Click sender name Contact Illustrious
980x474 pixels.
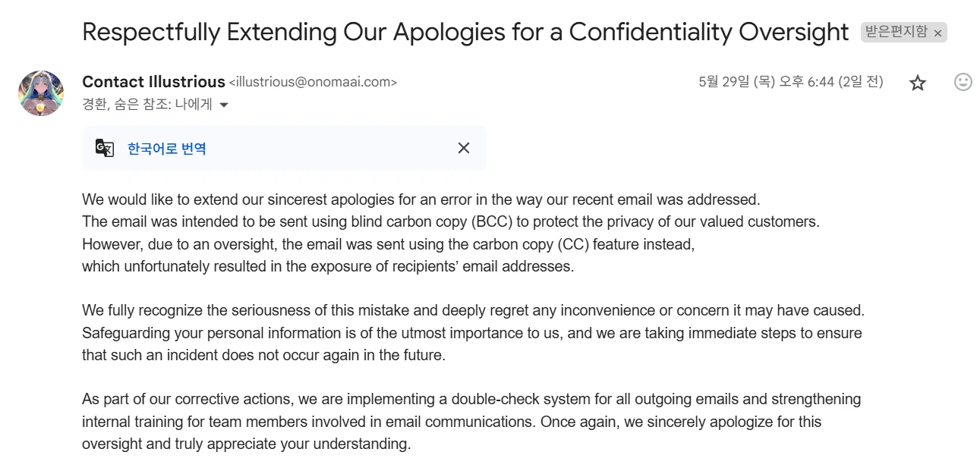153,82
